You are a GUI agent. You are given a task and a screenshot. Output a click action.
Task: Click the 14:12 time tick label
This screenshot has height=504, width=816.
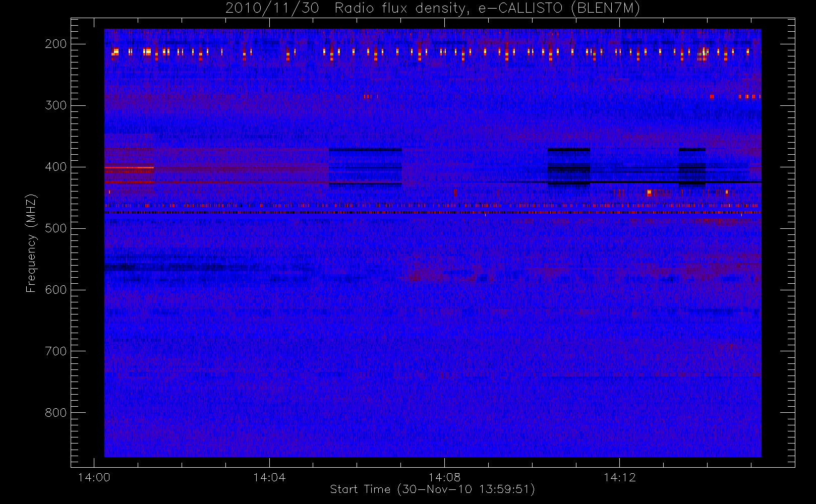click(620, 477)
